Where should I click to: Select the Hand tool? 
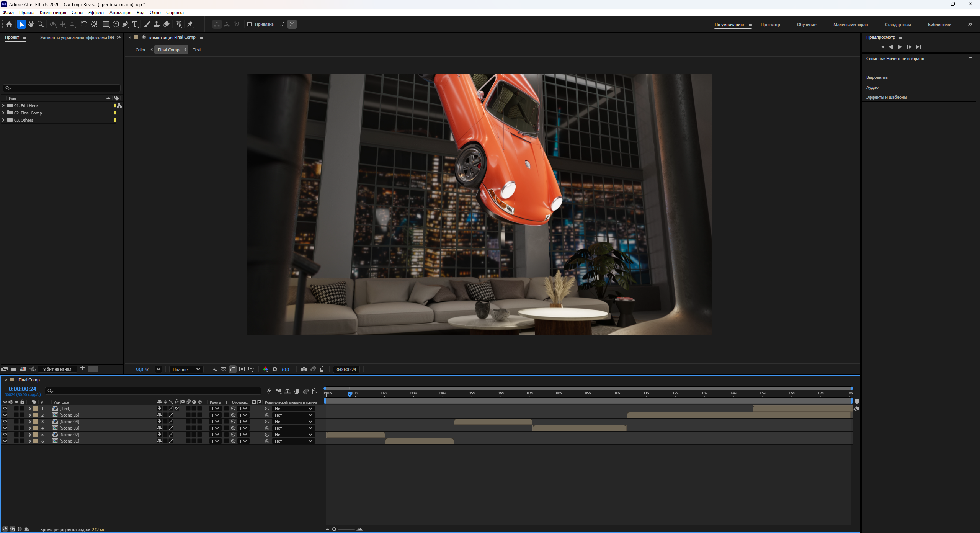(x=31, y=24)
